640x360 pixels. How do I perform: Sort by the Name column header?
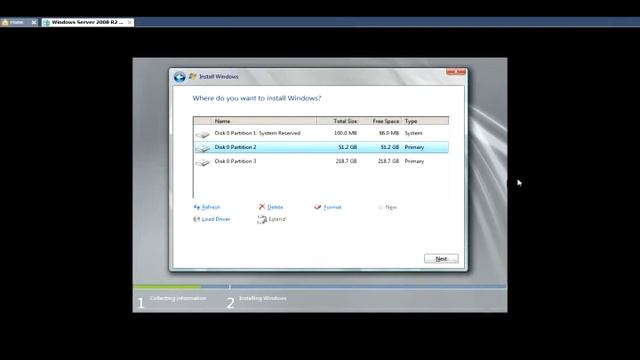(264, 121)
